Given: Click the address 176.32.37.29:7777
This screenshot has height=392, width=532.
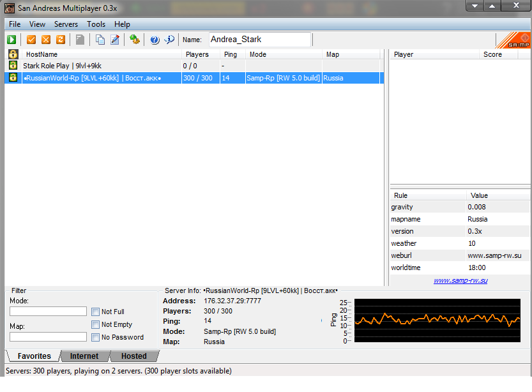Looking at the screenshot, I should click(x=232, y=301).
